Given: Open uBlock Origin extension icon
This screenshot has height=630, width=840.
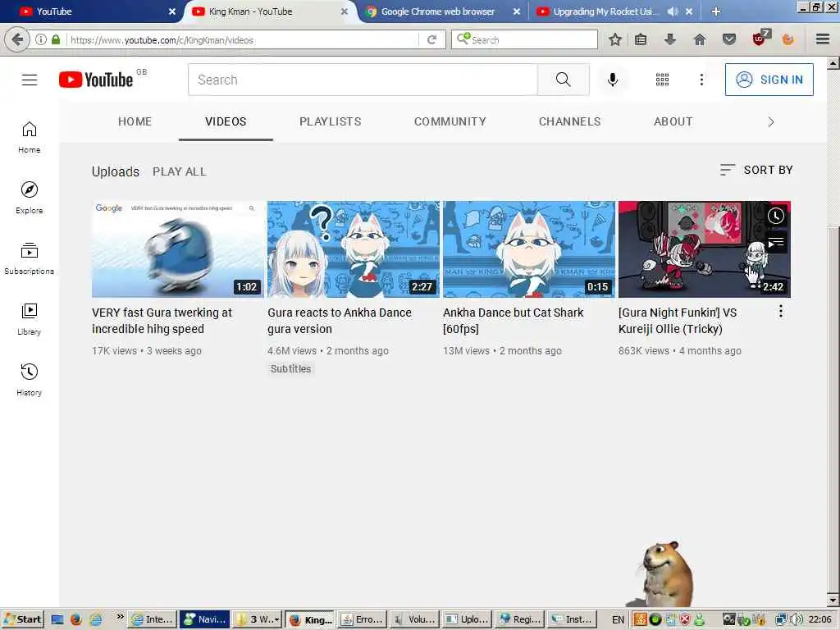Looking at the screenshot, I should click(x=760, y=38).
